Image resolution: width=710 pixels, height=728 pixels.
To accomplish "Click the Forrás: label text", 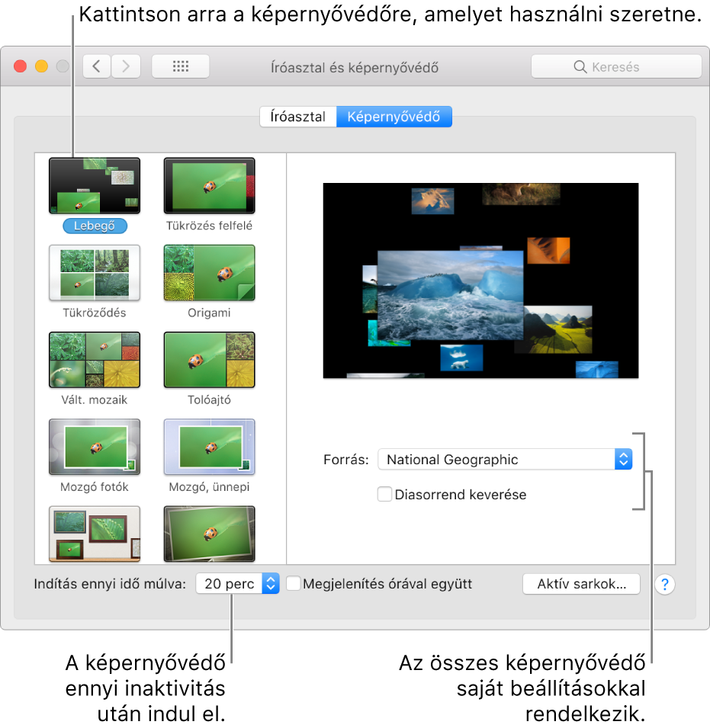I will point(346,460).
